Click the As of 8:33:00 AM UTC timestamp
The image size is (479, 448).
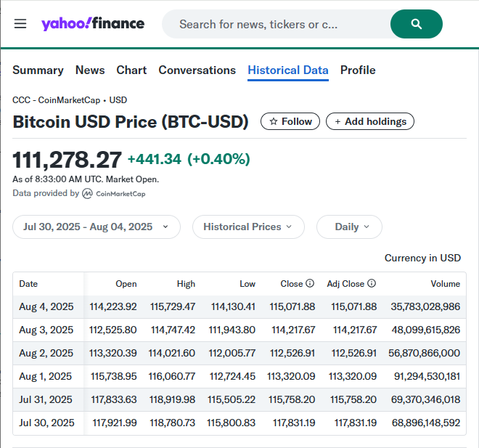coord(86,179)
